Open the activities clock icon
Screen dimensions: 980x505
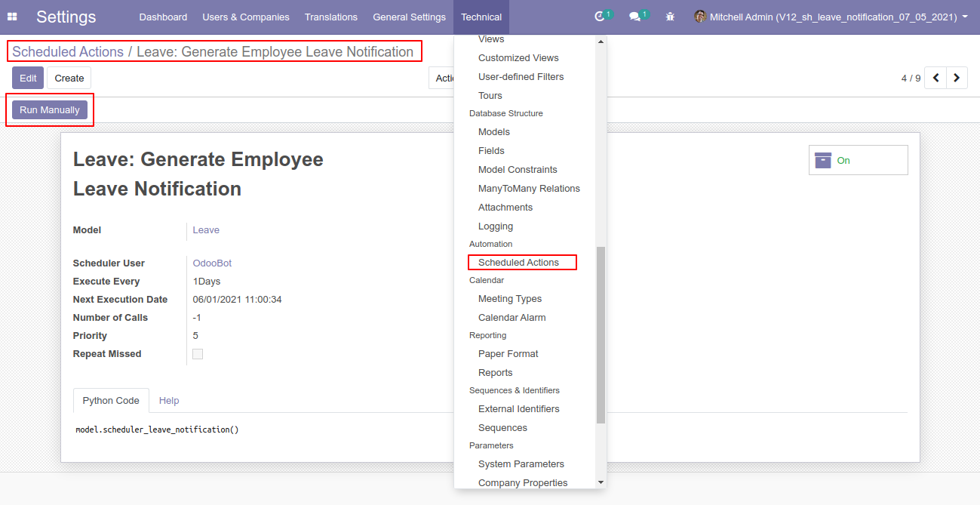(600, 17)
